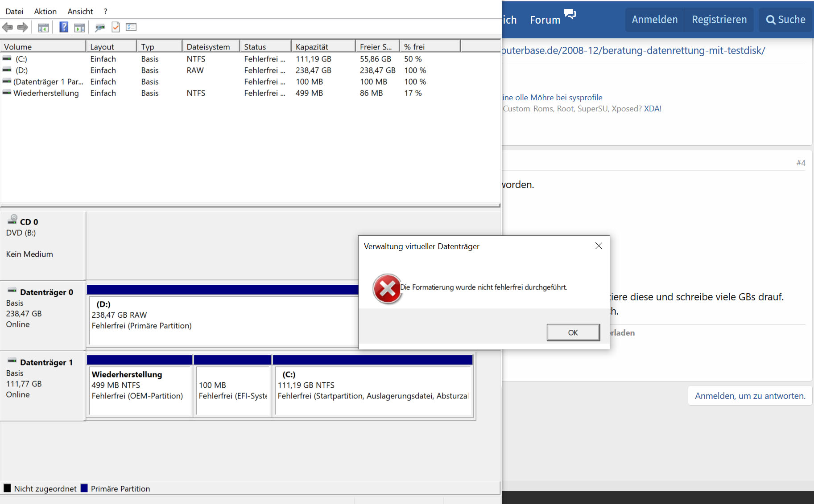Select the (C:) 111,19 GB NTFS partition block
Viewport: 814px width, 504px height.
[373, 390]
